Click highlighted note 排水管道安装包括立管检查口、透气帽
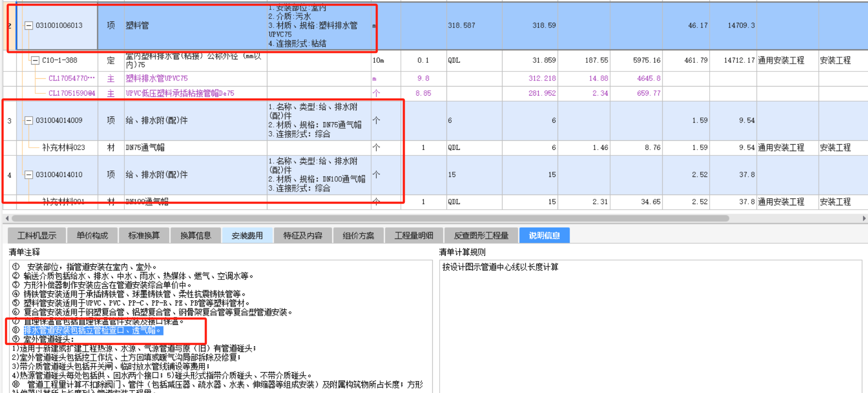Viewport: 868px width, 393px height. 93,331
